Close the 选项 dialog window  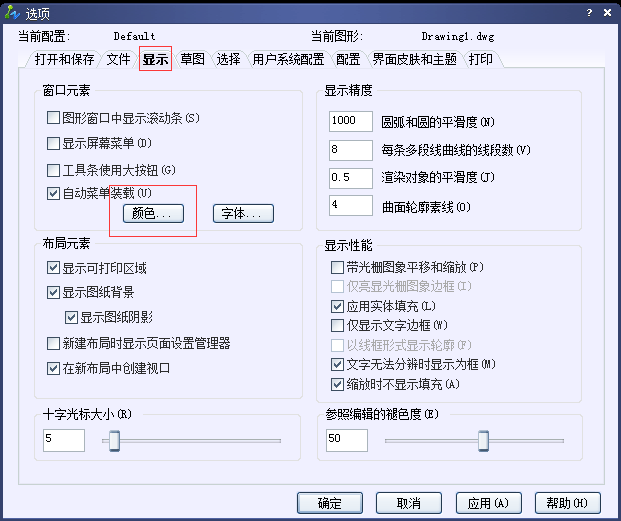[607, 10]
